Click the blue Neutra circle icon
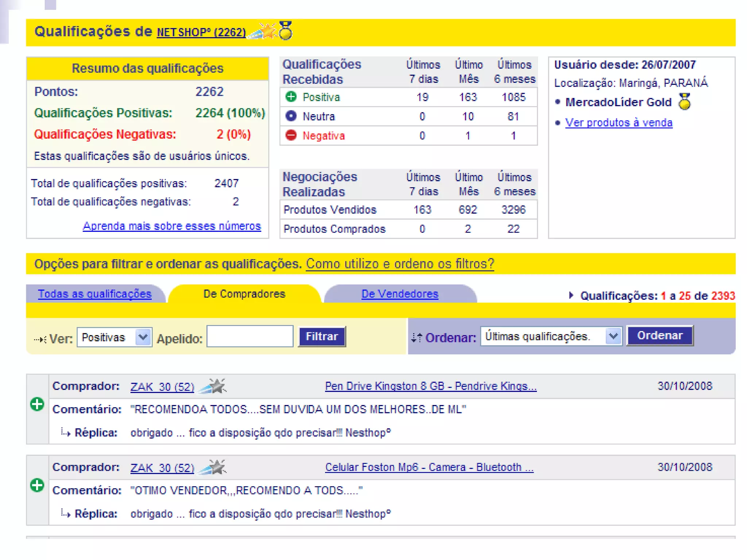This screenshot has height=560, width=747. (x=291, y=116)
